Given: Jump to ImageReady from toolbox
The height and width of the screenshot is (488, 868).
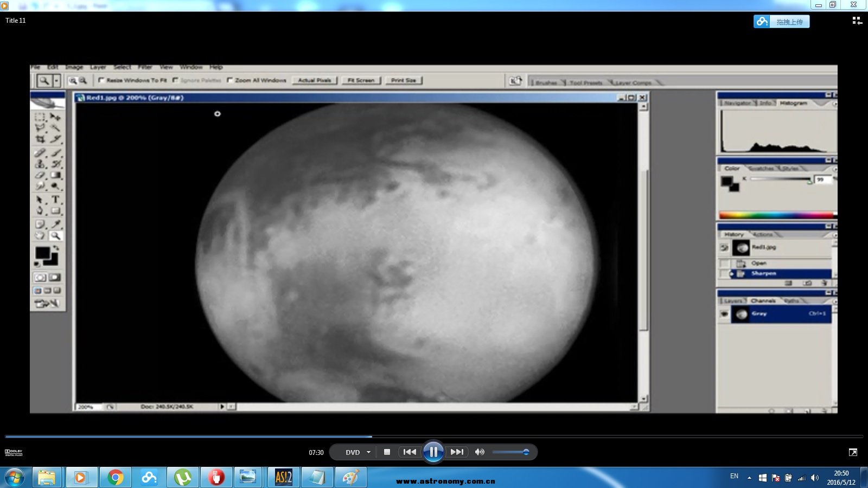Looking at the screenshot, I should coord(48,304).
